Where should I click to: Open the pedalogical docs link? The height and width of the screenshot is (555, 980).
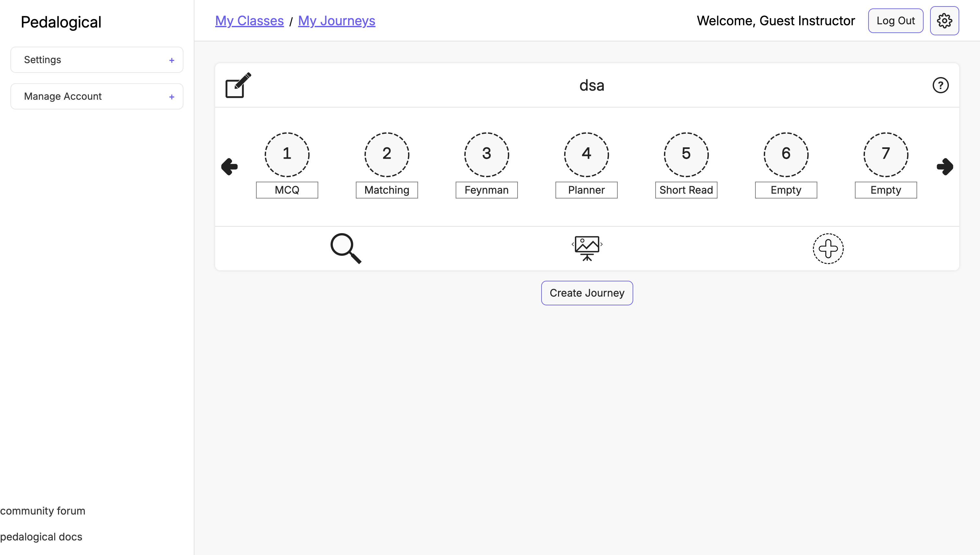[x=41, y=537]
